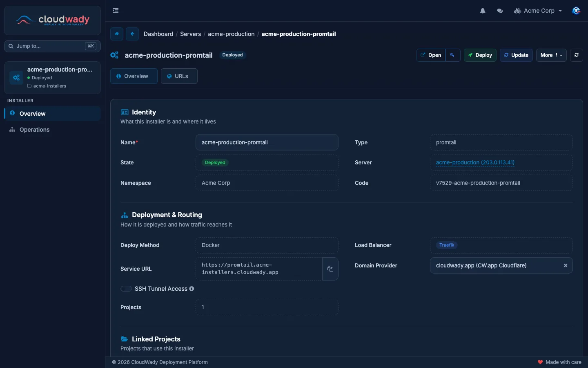Viewport: 588px width, 368px height.
Task: Switch to the URLs tab
Action: [x=179, y=76]
